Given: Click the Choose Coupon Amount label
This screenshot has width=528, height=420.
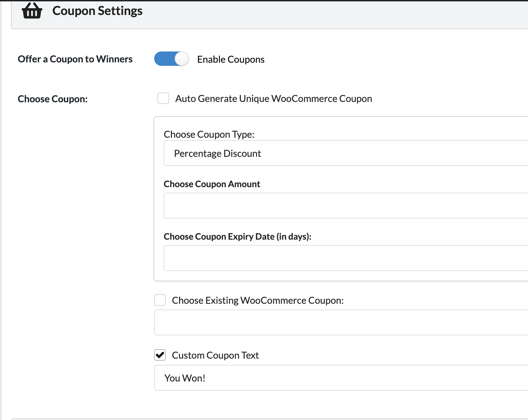Looking at the screenshot, I should [x=212, y=184].
